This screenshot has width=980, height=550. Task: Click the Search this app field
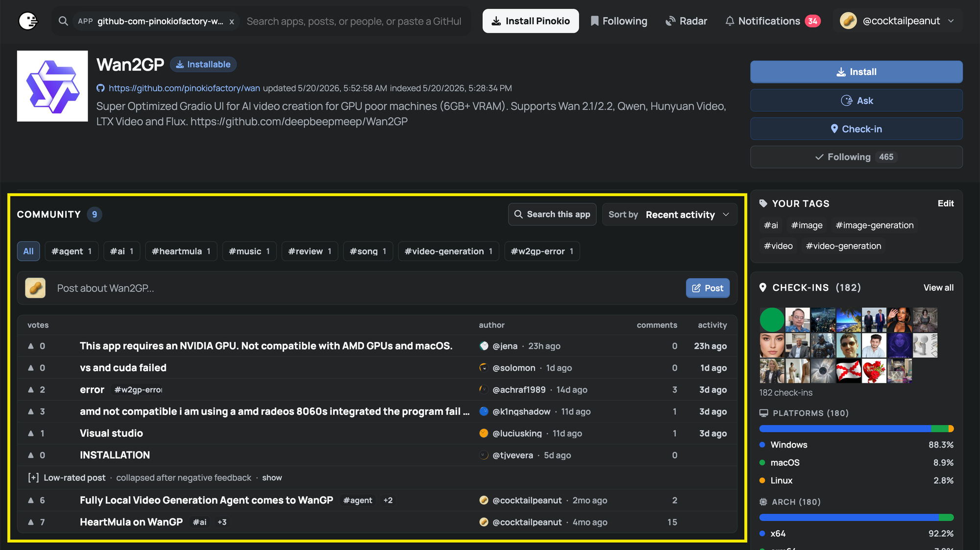click(552, 215)
